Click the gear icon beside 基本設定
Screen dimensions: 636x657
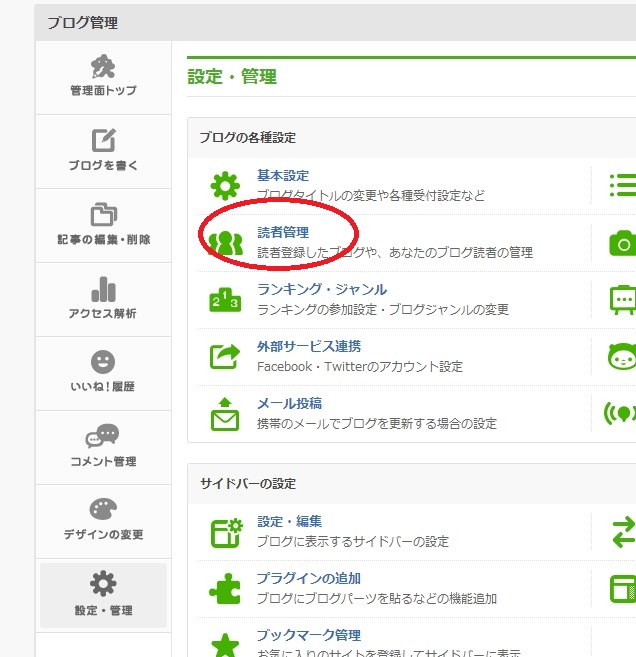(x=225, y=186)
